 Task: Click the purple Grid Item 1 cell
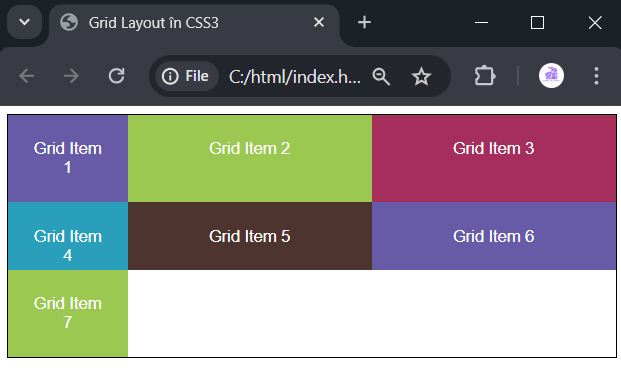68,158
